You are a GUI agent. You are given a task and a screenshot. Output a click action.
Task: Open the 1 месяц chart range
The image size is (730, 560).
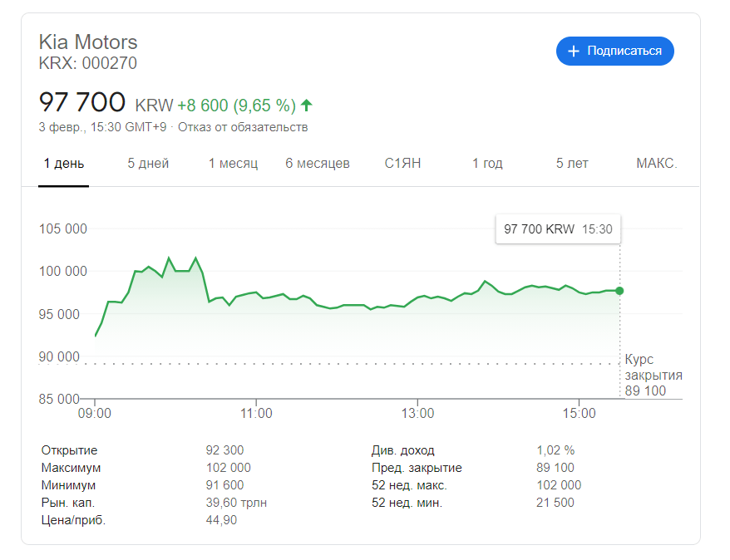click(x=233, y=163)
